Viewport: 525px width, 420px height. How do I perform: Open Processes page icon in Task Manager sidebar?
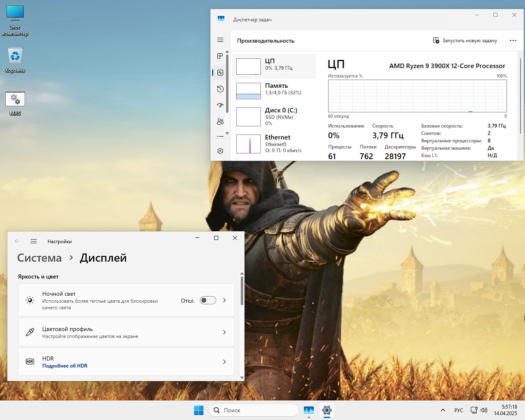(x=220, y=56)
